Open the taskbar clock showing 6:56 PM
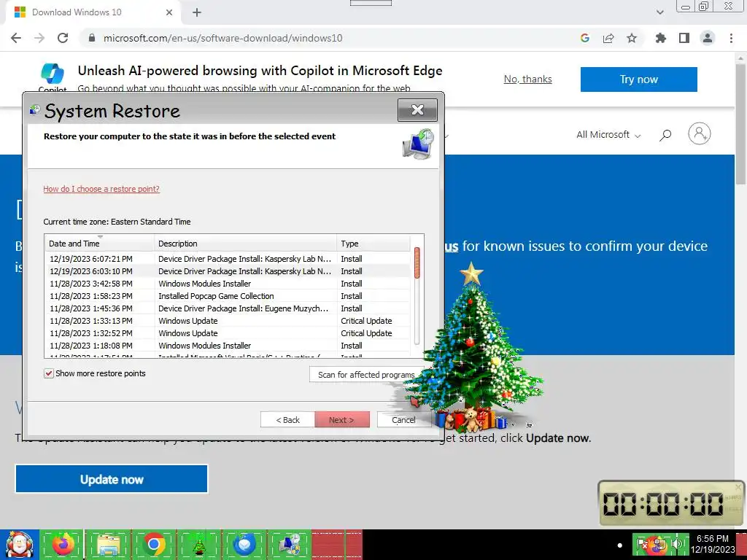 pyautogui.click(x=713, y=543)
